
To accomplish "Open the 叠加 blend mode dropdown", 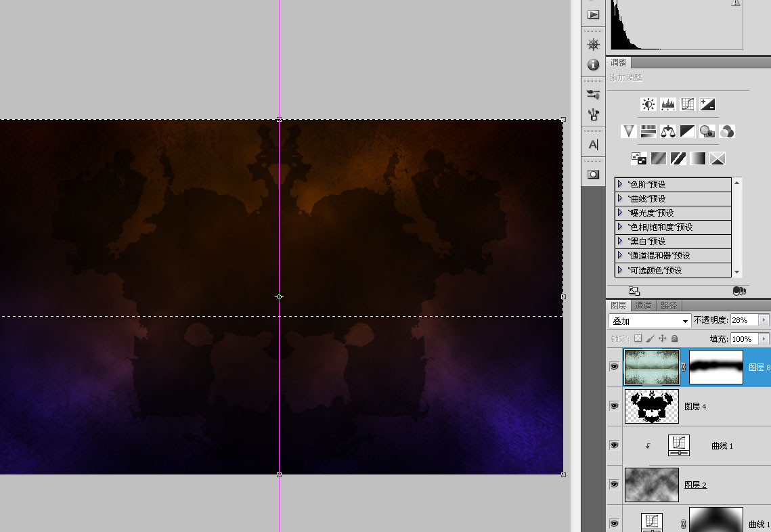I will tap(650, 321).
